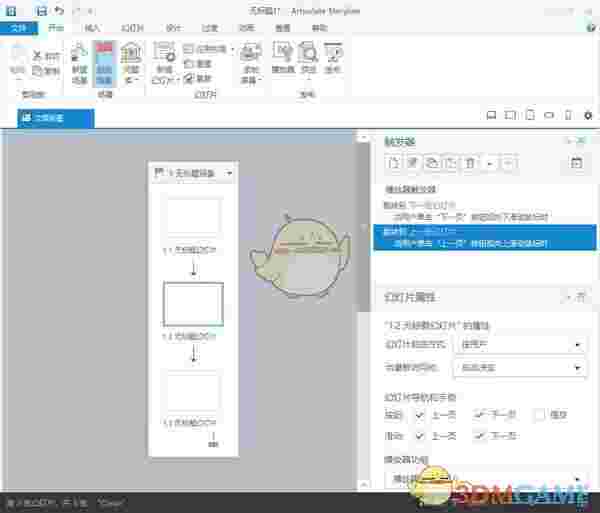This screenshot has width=600, height=513.
Task: Collapse the slide properties panel
Action: [x=570, y=297]
